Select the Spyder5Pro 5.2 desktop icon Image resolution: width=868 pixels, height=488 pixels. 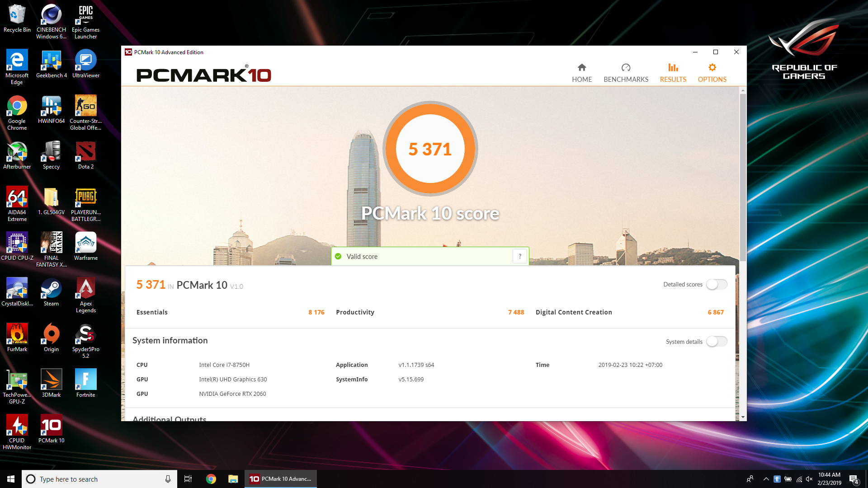pyautogui.click(x=85, y=341)
